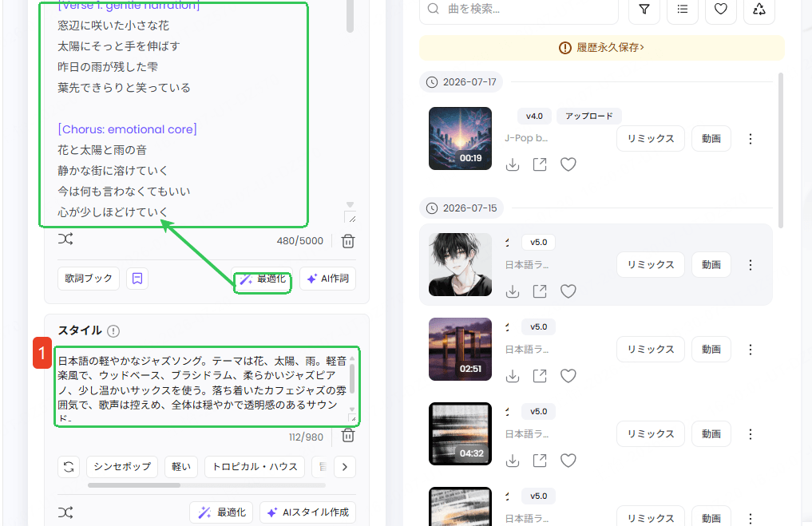Click 動画 on the 02:51 track
Screen dimensions: 812x526
[x=711, y=350]
